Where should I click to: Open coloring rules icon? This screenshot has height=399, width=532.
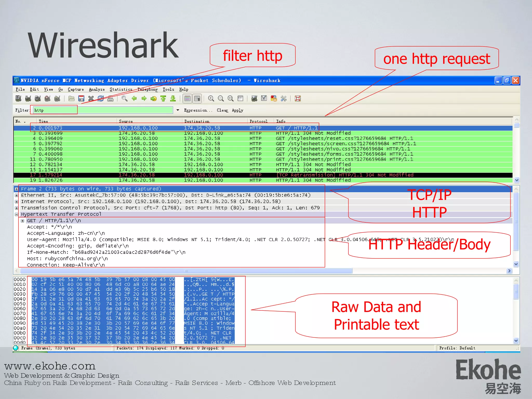tap(274, 98)
